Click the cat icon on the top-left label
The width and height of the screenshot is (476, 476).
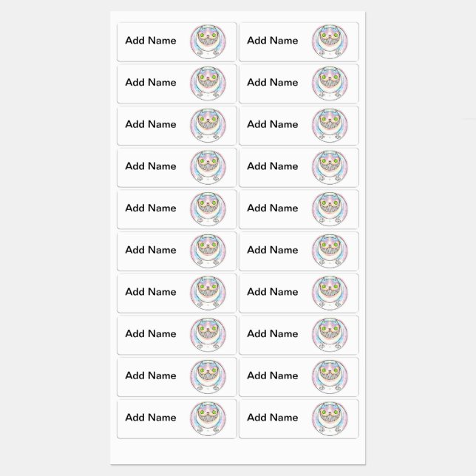point(208,41)
